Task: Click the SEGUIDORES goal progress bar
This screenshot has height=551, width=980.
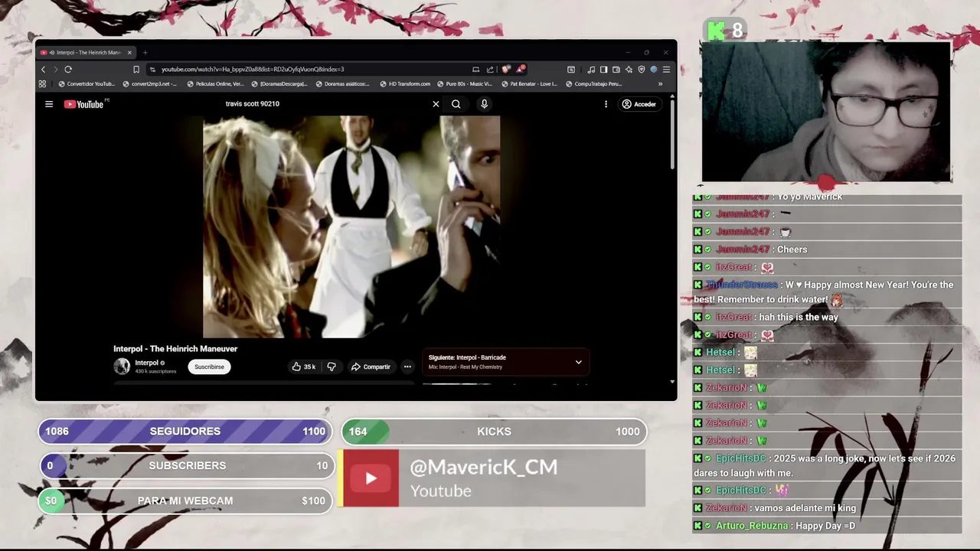Action: (185, 432)
